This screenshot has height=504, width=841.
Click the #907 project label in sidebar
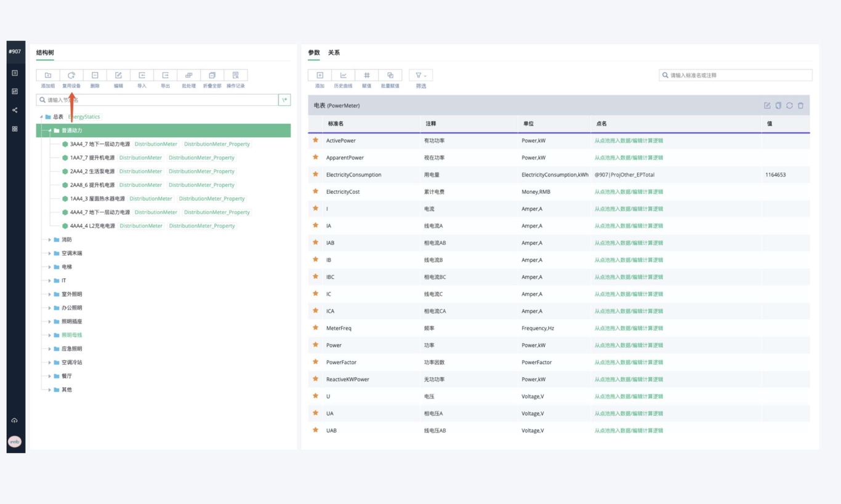point(15,52)
